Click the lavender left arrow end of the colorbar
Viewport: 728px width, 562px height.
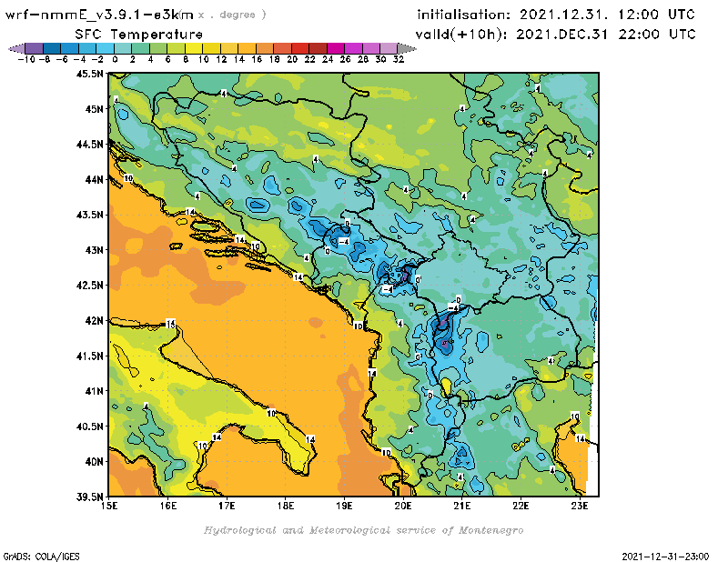[16, 48]
